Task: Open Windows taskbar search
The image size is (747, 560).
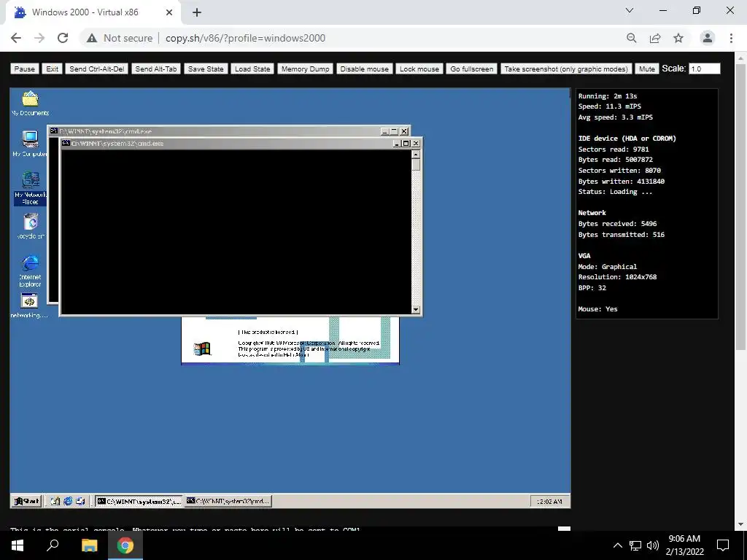Action: pos(53,545)
